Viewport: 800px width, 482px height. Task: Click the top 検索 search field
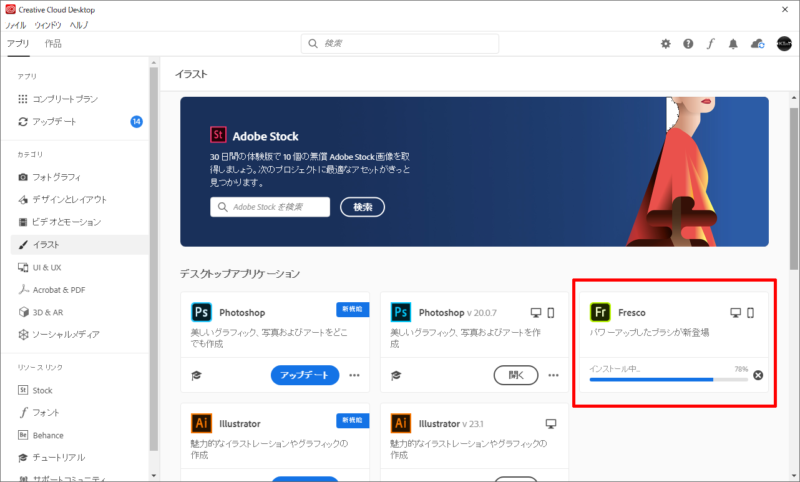coord(400,44)
